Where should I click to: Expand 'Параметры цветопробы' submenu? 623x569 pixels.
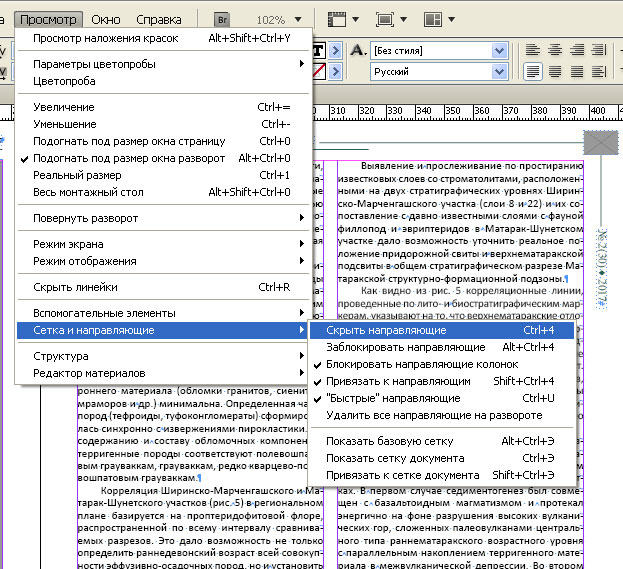pos(163,64)
